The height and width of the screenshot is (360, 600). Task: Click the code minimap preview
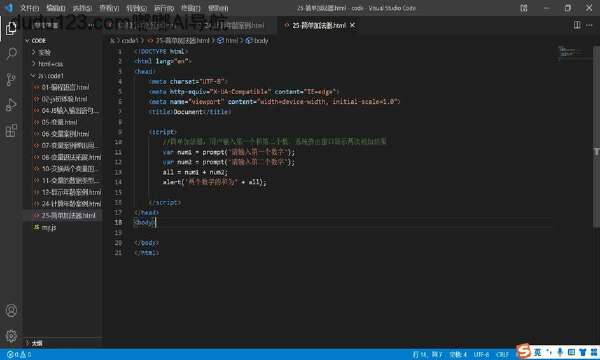point(572,51)
